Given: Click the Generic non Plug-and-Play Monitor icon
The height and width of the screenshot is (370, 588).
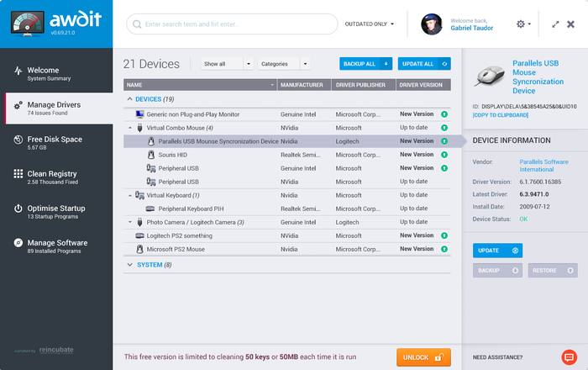Looking at the screenshot, I should (140, 114).
